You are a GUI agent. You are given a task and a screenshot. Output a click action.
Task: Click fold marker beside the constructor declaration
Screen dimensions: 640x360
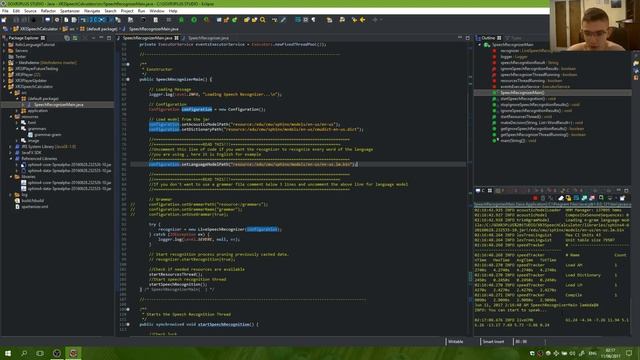click(128, 80)
